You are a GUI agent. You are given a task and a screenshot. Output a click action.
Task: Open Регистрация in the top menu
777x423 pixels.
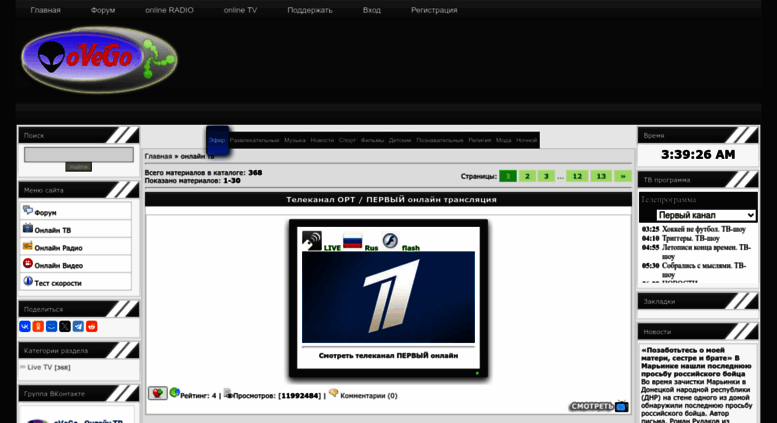(434, 10)
